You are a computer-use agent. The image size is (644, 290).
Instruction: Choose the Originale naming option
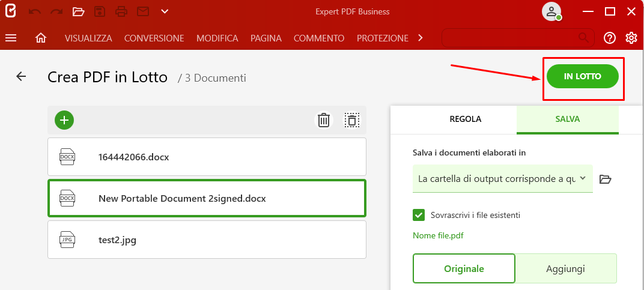(464, 268)
